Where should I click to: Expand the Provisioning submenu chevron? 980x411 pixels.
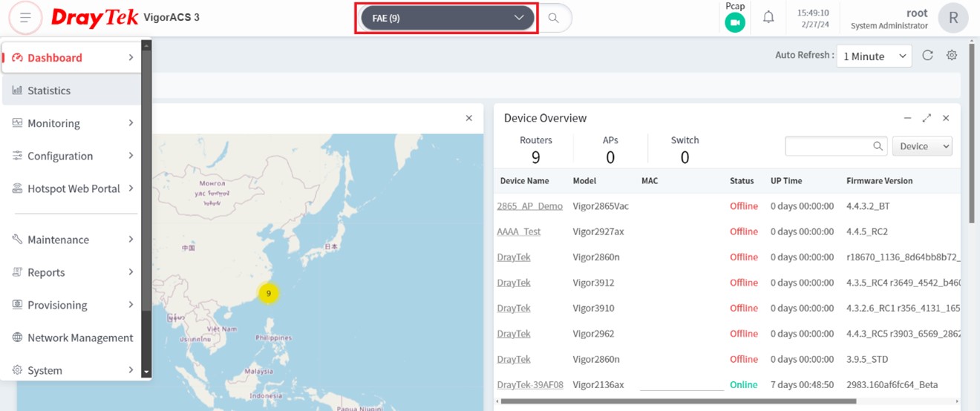tap(131, 304)
